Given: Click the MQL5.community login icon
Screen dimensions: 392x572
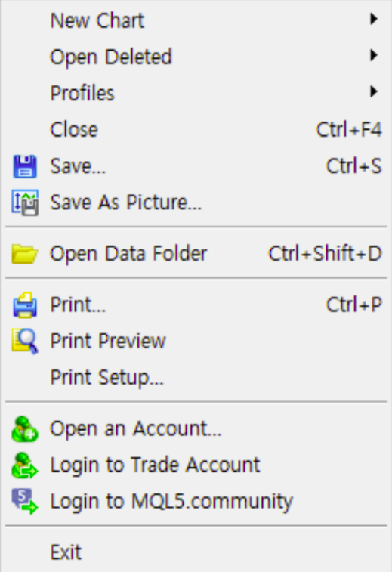Looking at the screenshot, I should tap(25, 502).
